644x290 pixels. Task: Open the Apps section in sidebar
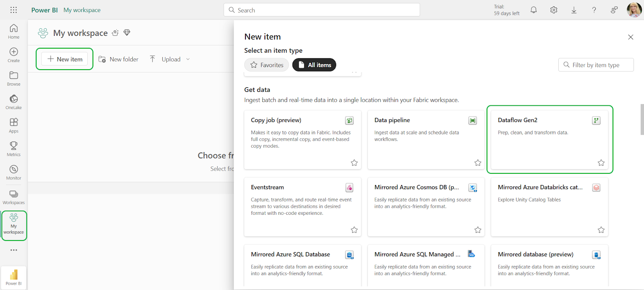click(14, 125)
